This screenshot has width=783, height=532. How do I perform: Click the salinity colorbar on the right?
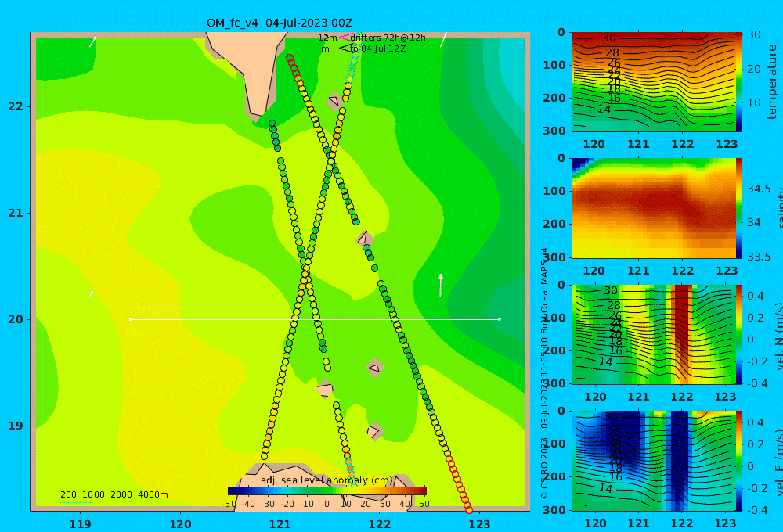739,208
